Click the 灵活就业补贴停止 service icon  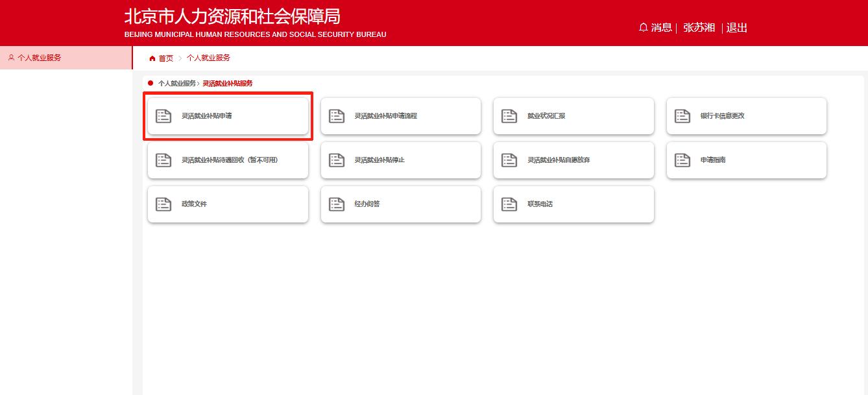336,159
